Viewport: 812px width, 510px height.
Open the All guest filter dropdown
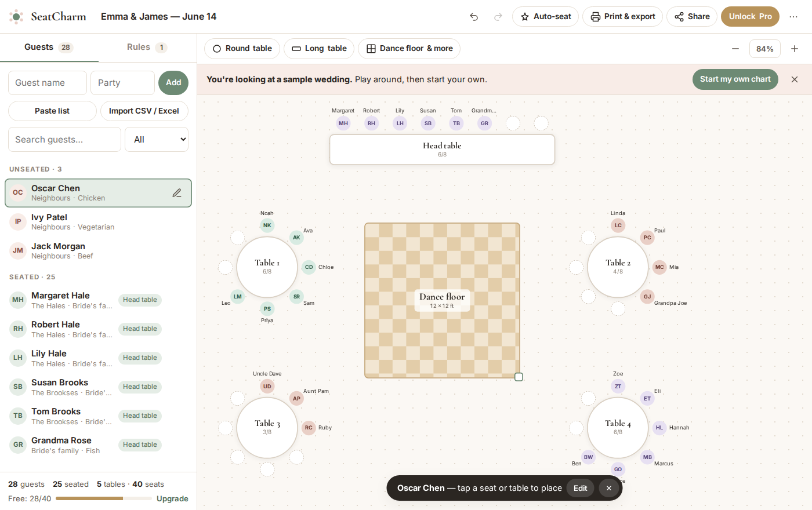pyautogui.click(x=157, y=140)
